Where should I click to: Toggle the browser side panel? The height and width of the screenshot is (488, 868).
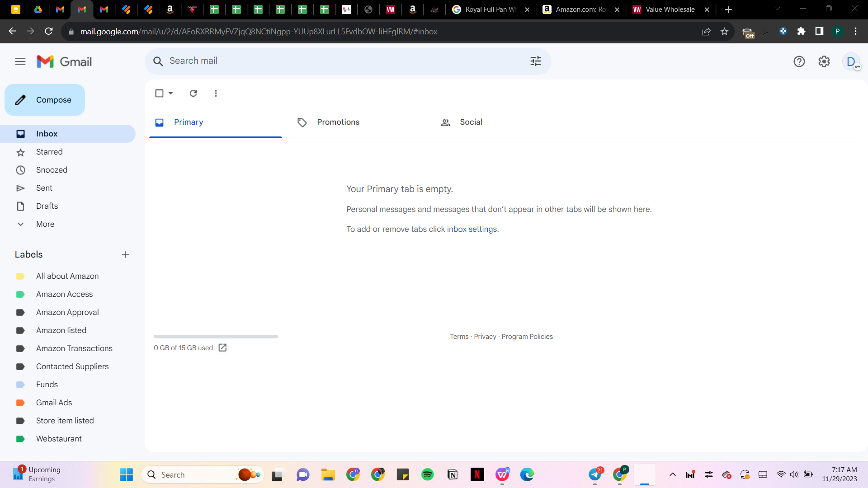[819, 31]
